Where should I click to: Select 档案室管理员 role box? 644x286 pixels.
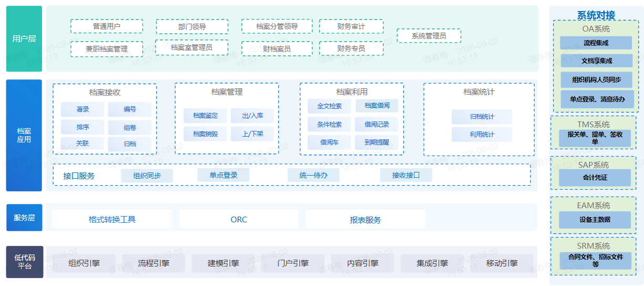click(x=192, y=47)
